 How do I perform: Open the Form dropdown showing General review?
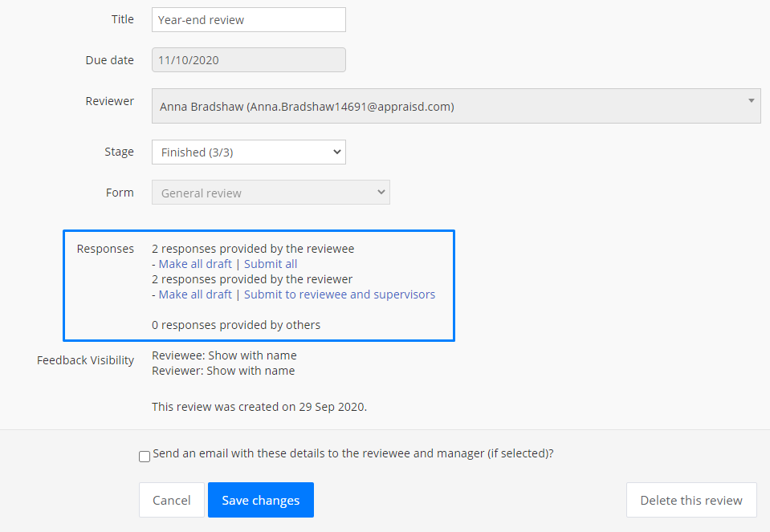tap(271, 193)
